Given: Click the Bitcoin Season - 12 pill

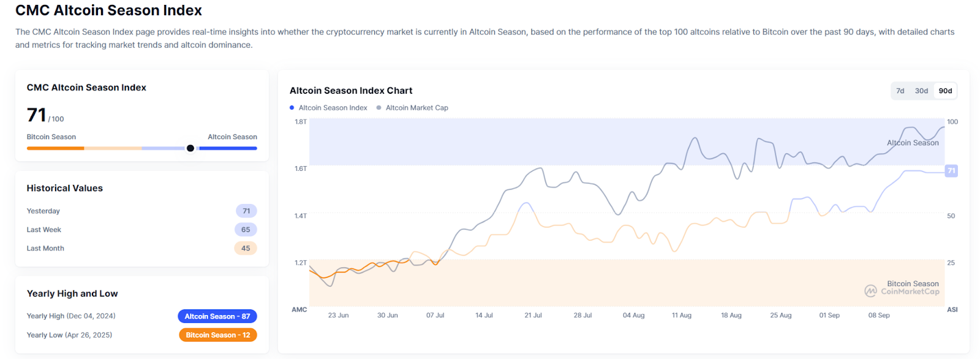Looking at the screenshot, I should [217, 335].
